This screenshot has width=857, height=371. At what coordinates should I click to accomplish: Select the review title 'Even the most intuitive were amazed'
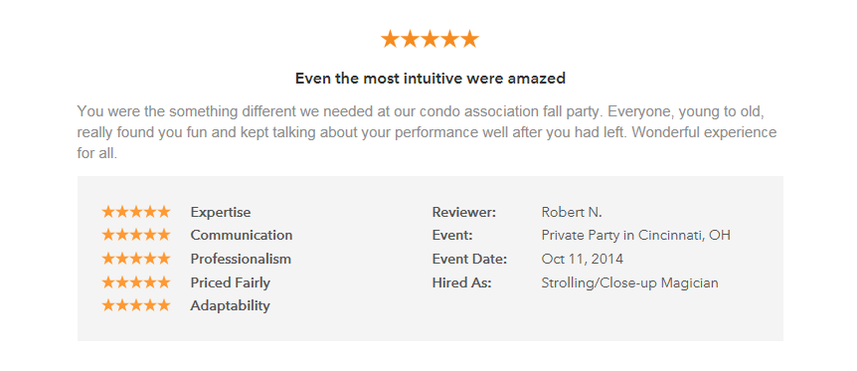430,79
